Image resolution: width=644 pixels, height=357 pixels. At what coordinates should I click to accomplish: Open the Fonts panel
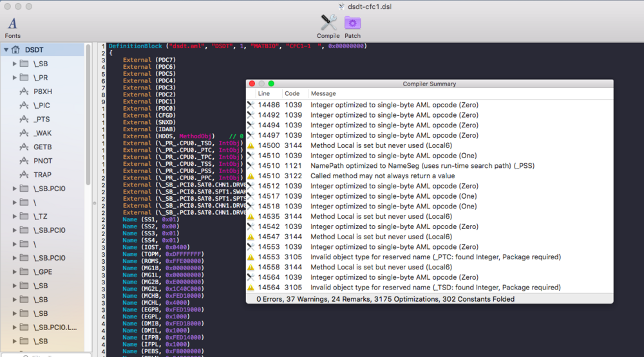[12, 24]
